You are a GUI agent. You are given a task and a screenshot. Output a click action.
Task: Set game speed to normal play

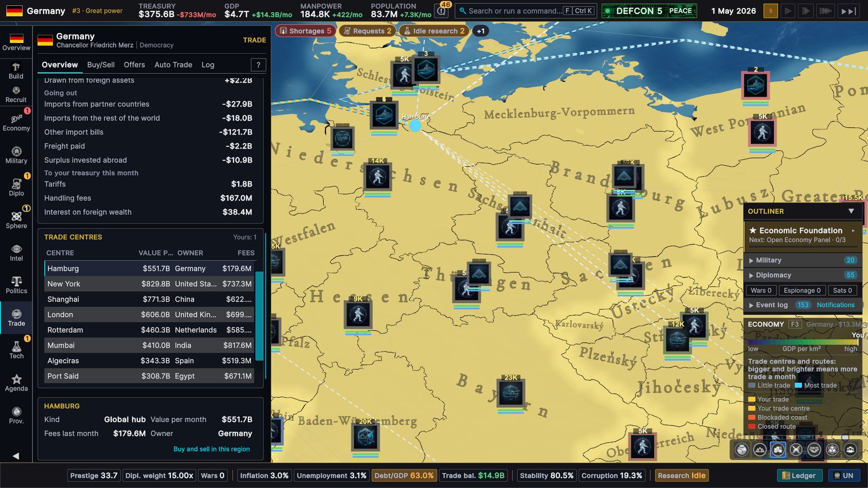coord(788,11)
